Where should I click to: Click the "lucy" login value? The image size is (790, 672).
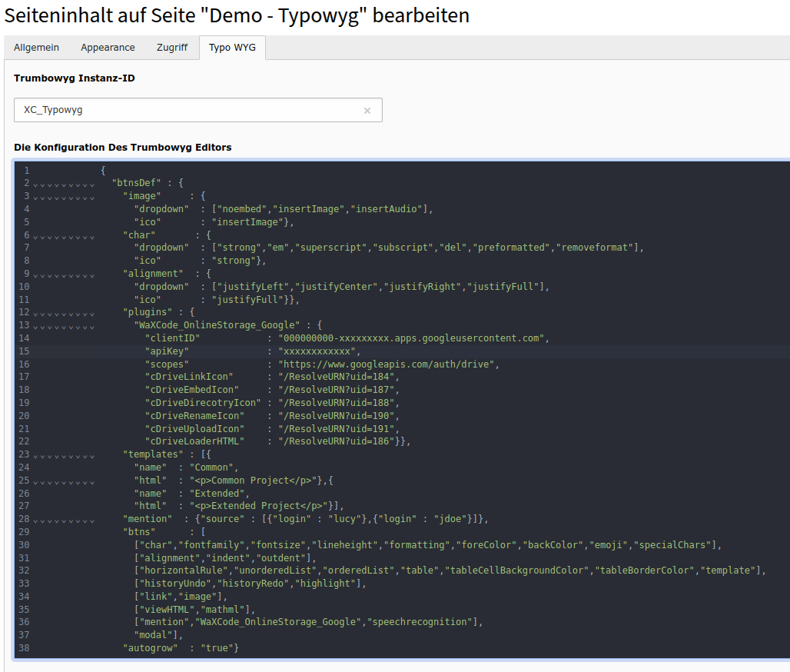point(344,519)
